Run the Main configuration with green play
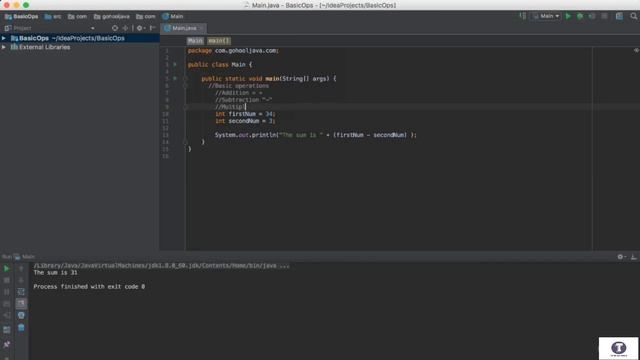Image resolution: width=640 pixels, height=360 pixels. tap(568, 16)
